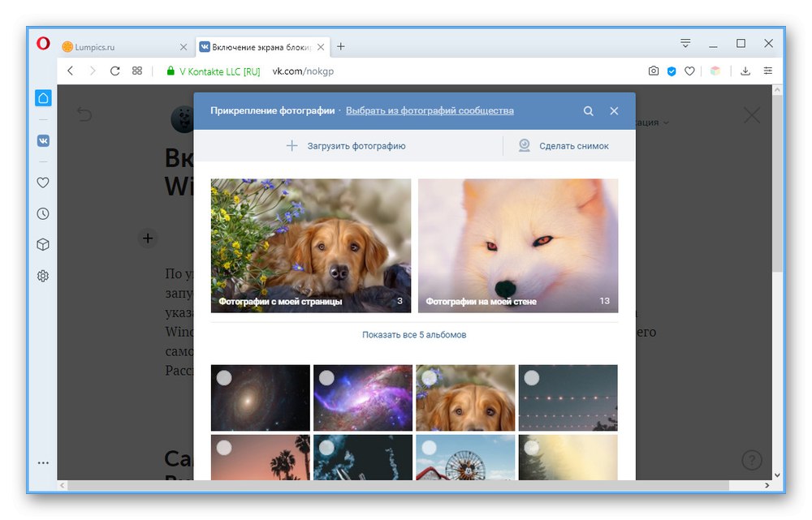The image size is (812, 520).
Task: Close the article editor with the large X
Action: 752,115
